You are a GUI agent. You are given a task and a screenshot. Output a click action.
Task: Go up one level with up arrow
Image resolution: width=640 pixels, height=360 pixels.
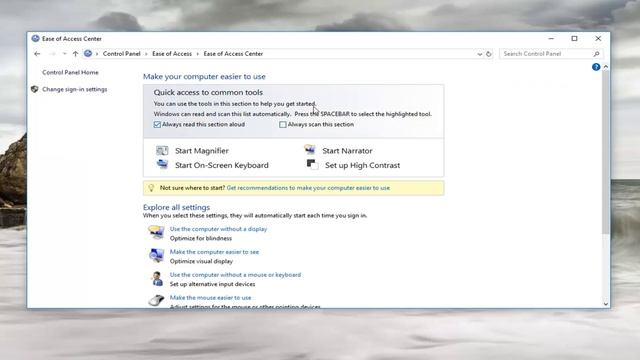[x=76, y=54]
